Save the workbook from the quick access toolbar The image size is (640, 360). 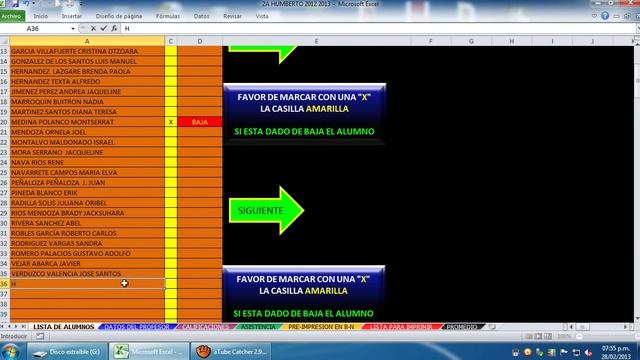15,4
